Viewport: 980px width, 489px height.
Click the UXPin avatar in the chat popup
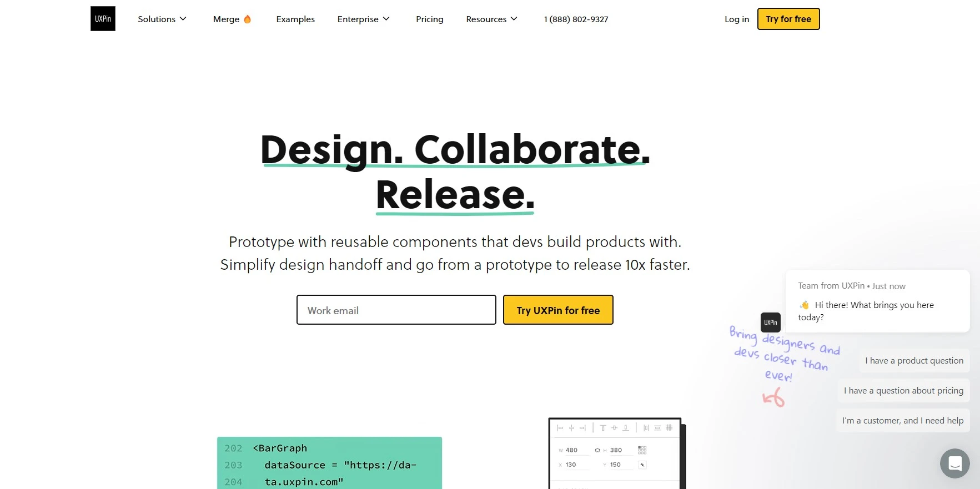770,322
